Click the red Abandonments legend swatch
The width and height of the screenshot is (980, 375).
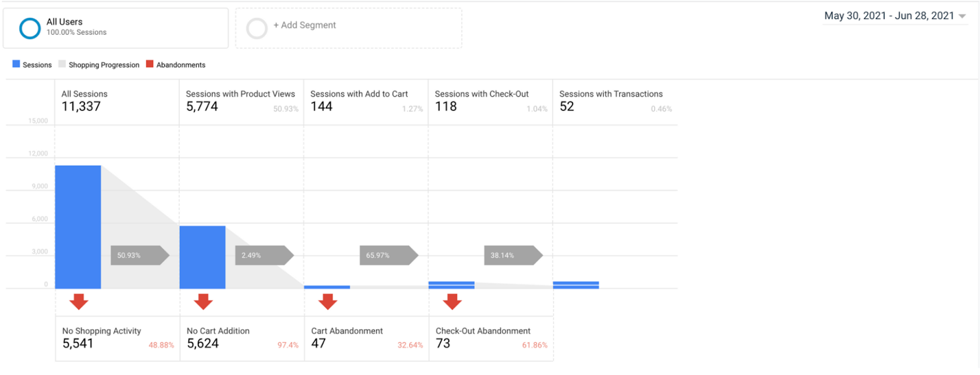[149, 64]
